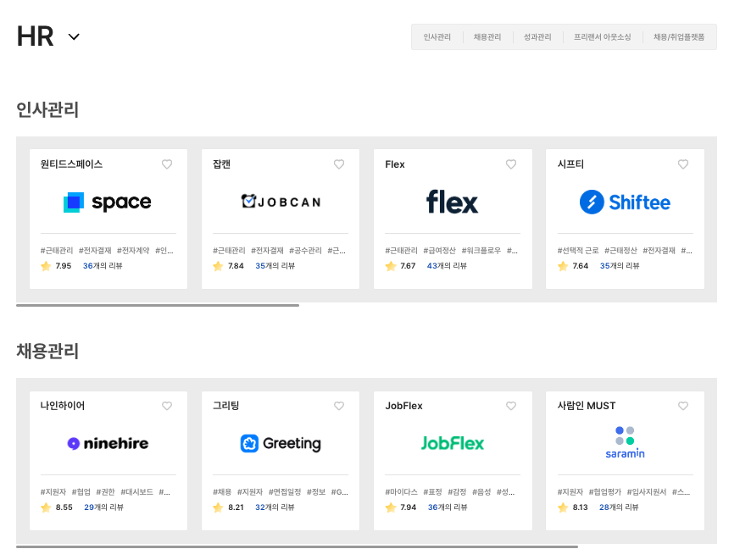Favorite the Flex card with the heart

(x=511, y=165)
